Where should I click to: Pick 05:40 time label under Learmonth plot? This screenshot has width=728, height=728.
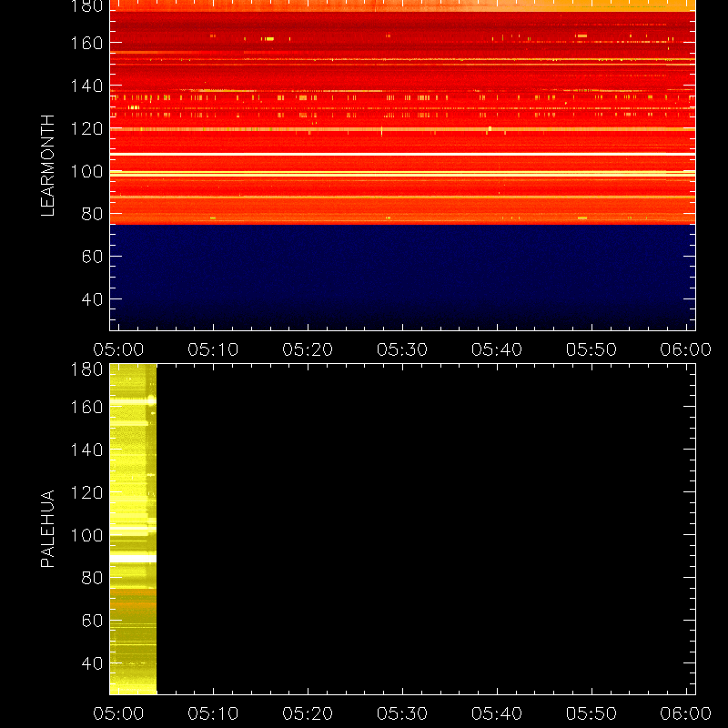pyautogui.click(x=497, y=349)
